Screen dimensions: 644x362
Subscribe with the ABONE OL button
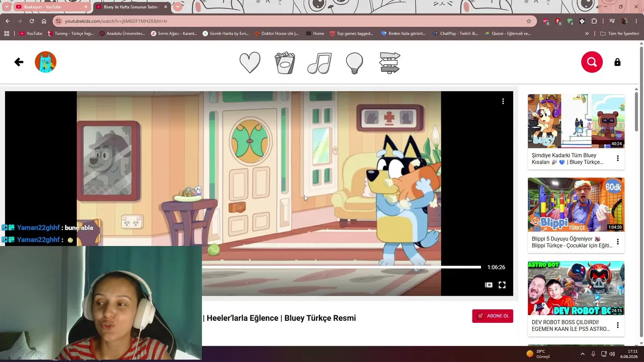pos(493,316)
